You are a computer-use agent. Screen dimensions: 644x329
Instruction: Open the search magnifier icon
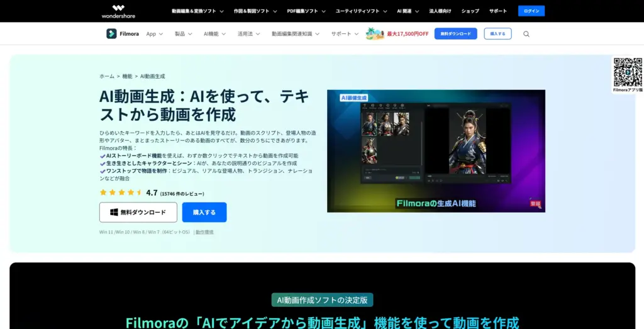coord(526,34)
